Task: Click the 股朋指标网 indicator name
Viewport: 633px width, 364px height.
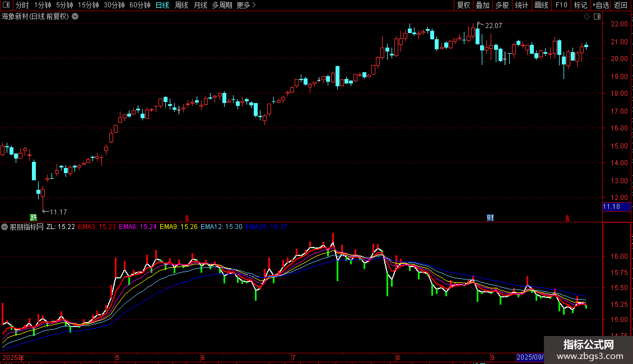Action: pos(27,227)
